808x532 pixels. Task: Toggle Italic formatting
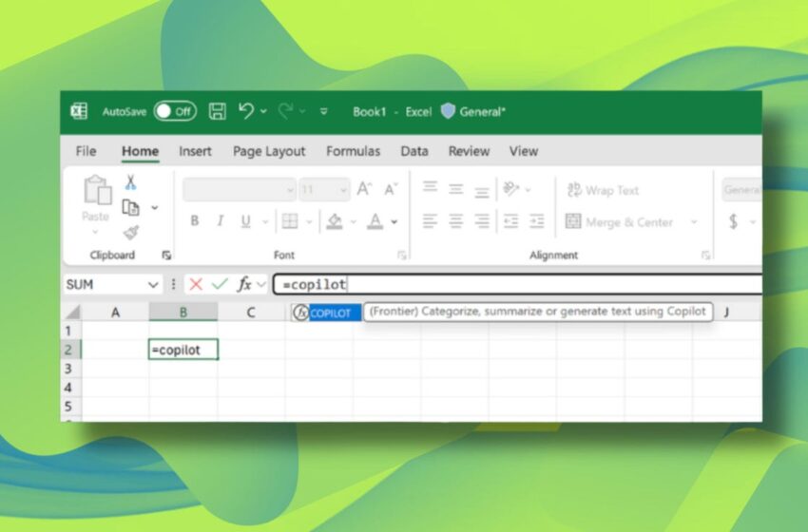(x=220, y=221)
